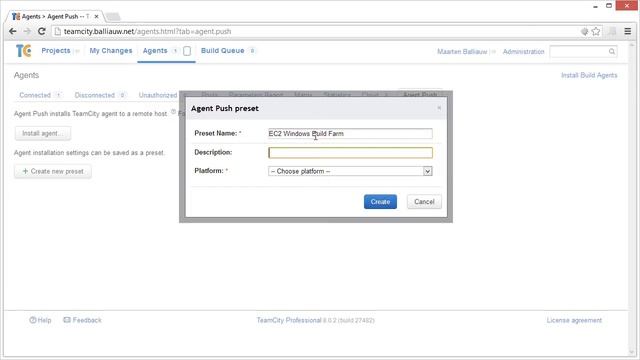Open Administration link

523,51
